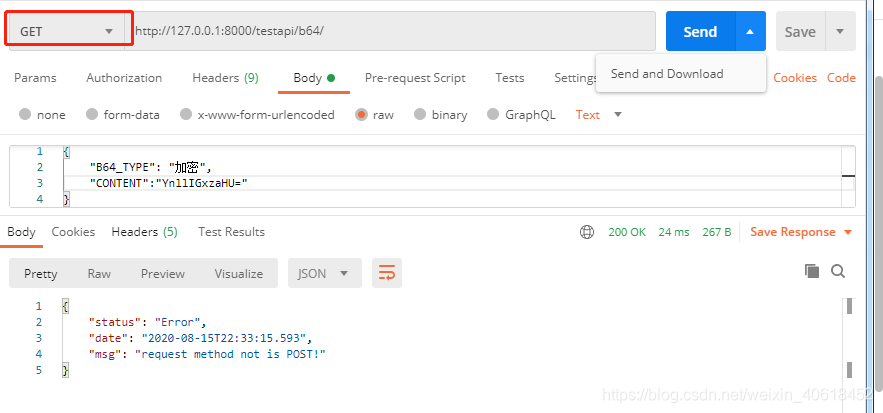Show the response Headers (5) tab
This screenshot has height=413, width=883.
pyautogui.click(x=144, y=232)
